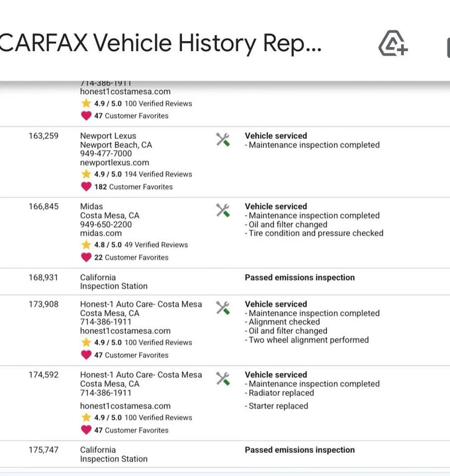
Task: Click California Inspection Station in 168,931 row
Action: point(114,282)
